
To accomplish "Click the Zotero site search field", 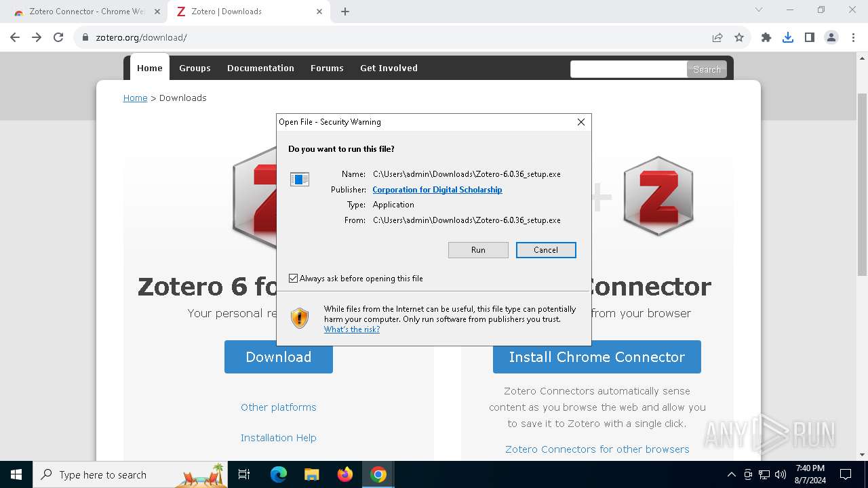I will pos(629,69).
